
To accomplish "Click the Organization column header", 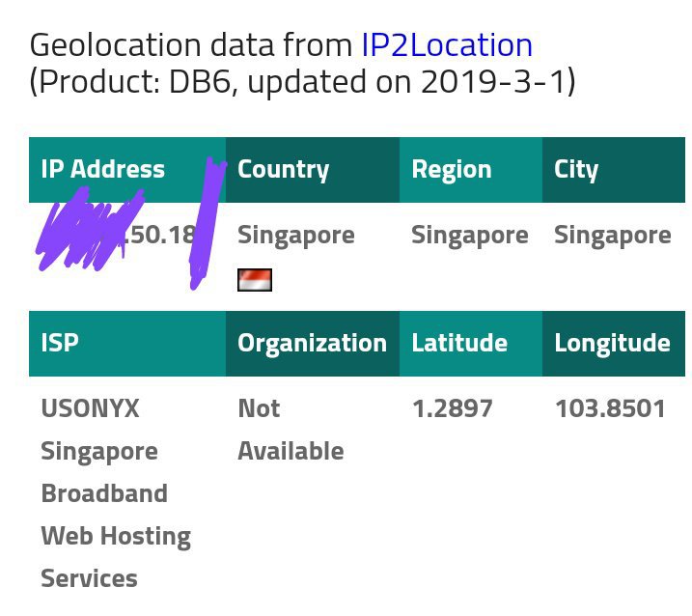I will [313, 344].
